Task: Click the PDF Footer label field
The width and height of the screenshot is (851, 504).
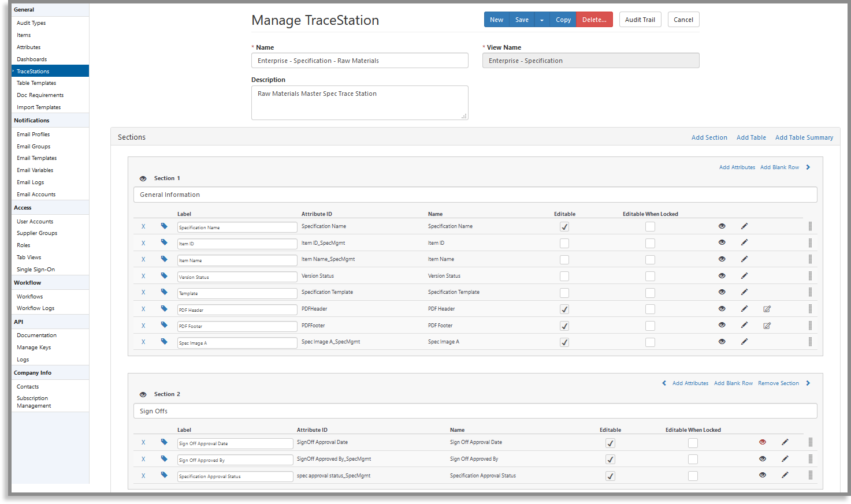Action: point(237,326)
